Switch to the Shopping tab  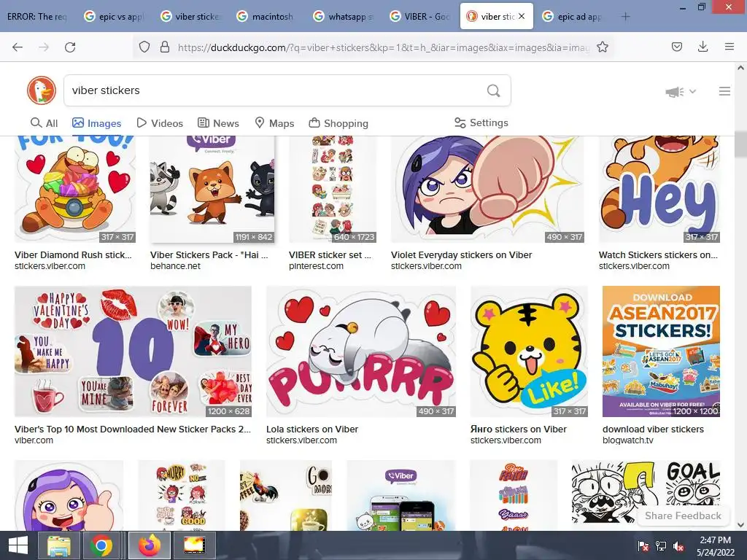tap(338, 123)
